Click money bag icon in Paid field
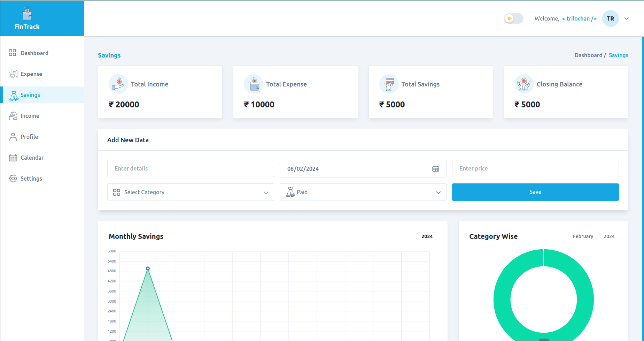644x341 pixels. click(290, 192)
